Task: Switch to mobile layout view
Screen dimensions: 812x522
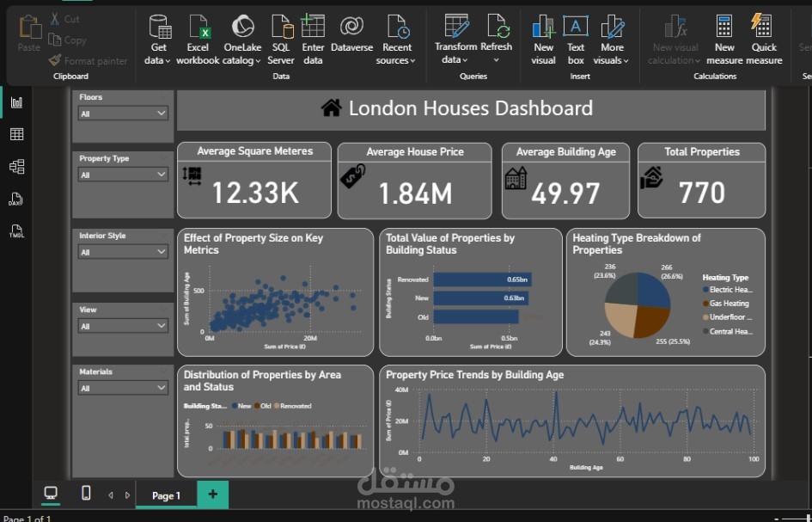Action: (85, 493)
